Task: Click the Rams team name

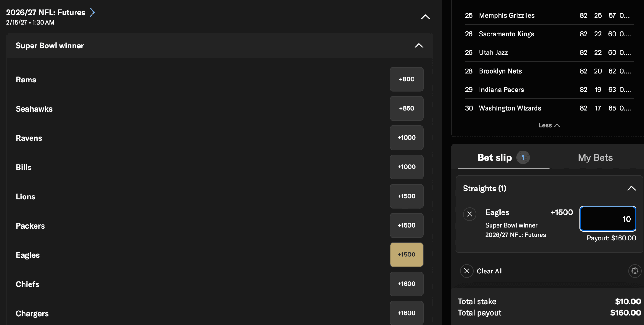Action: pos(26,80)
